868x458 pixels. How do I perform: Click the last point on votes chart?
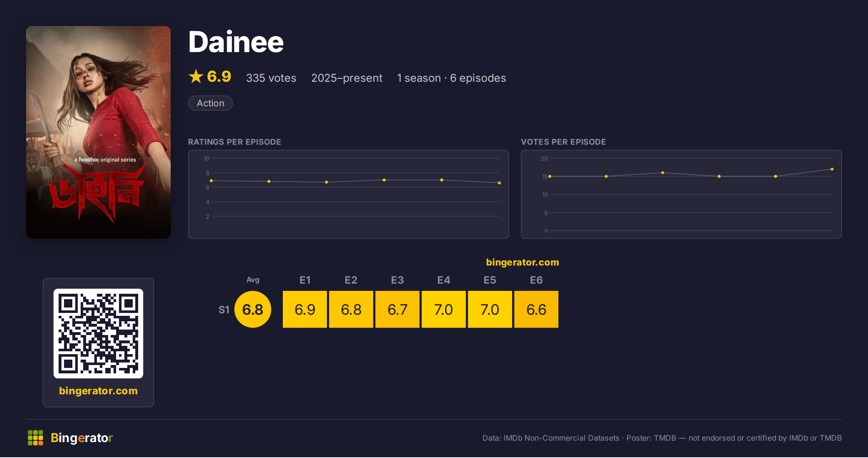tap(832, 169)
